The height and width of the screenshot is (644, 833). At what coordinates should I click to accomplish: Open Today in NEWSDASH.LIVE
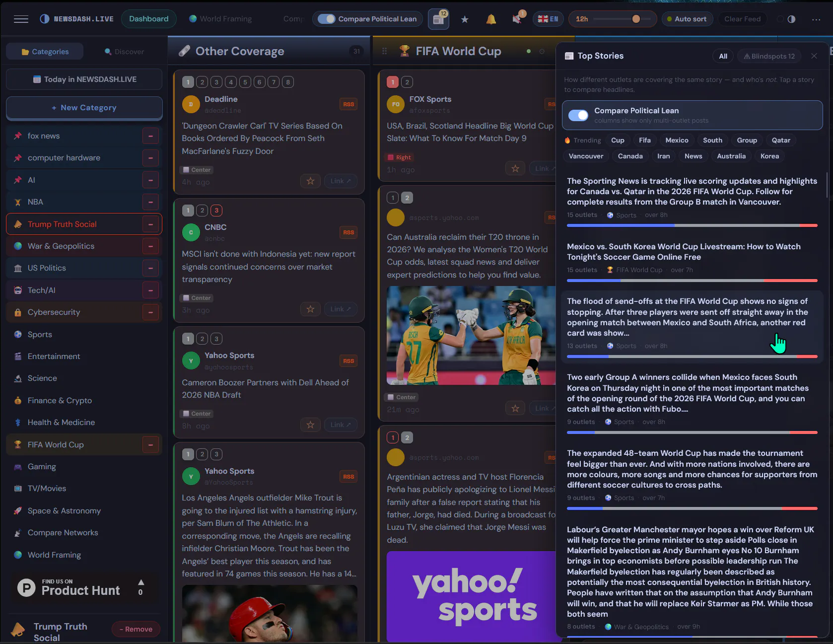click(x=84, y=79)
